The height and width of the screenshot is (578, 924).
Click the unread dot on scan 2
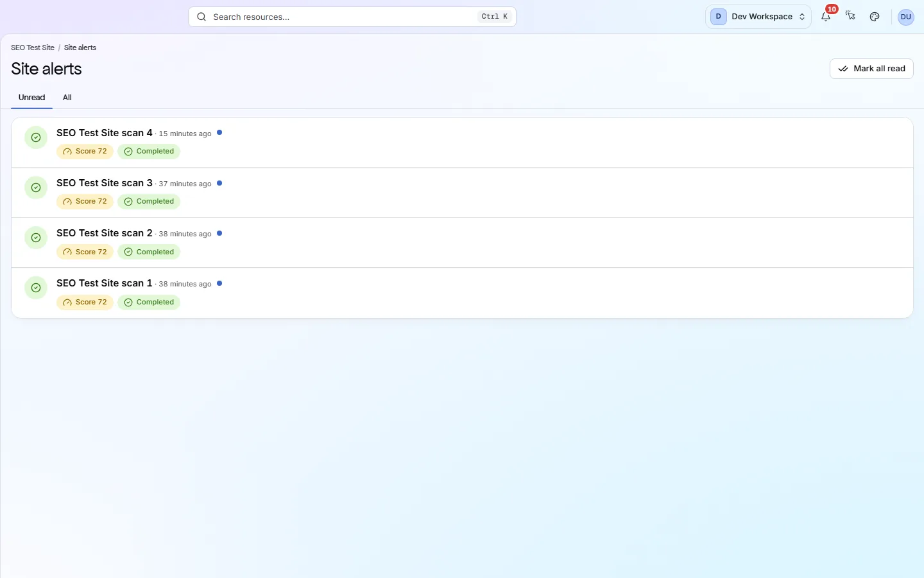(x=219, y=233)
